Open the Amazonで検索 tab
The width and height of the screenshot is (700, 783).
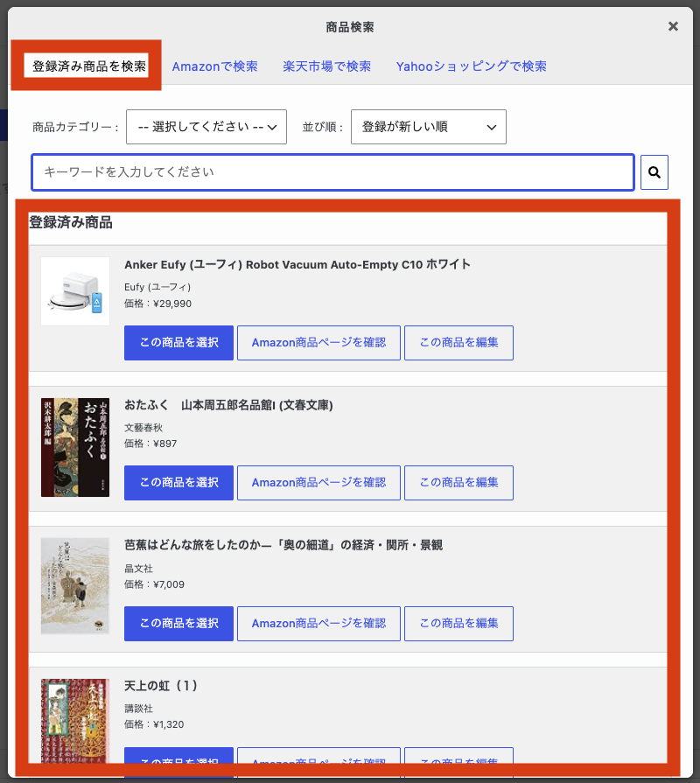214,66
